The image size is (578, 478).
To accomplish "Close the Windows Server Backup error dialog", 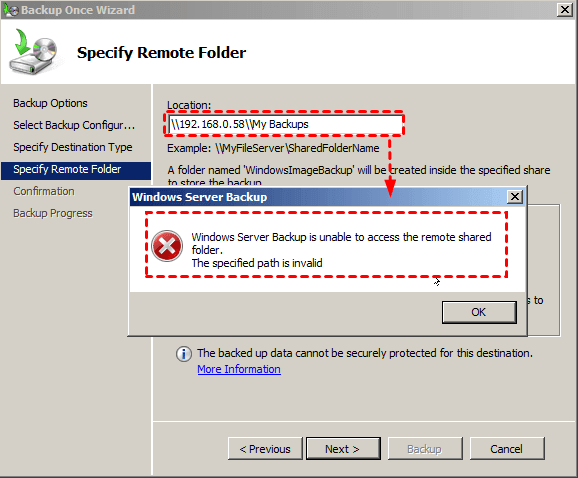I will 515,197.
